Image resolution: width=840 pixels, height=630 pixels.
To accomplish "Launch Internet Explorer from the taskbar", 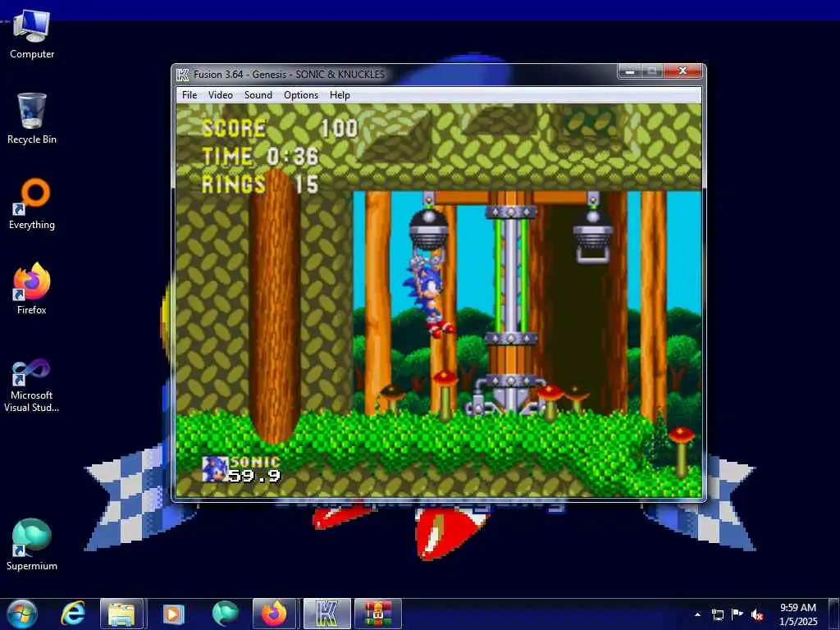I will pyautogui.click(x=73, y=614).
